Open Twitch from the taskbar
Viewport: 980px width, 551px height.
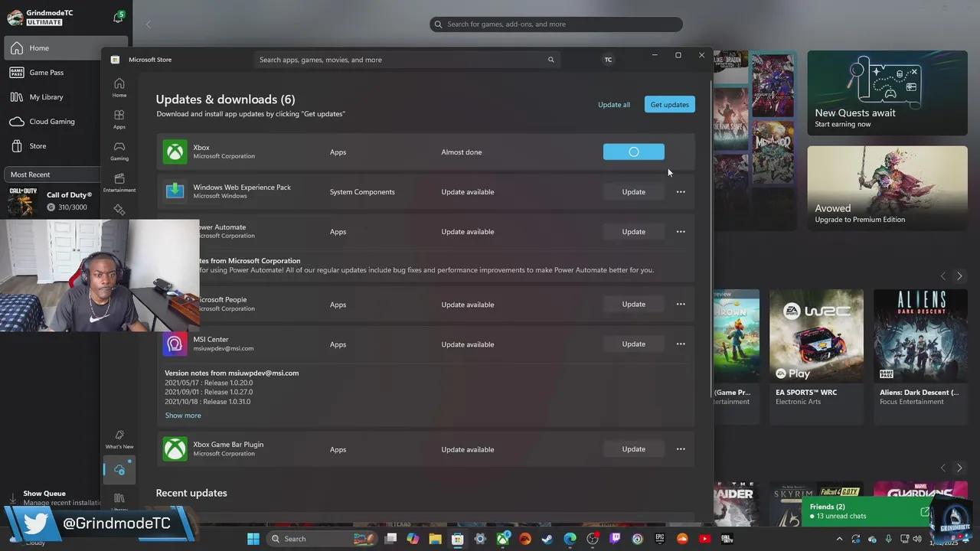(x=615, y=539)
